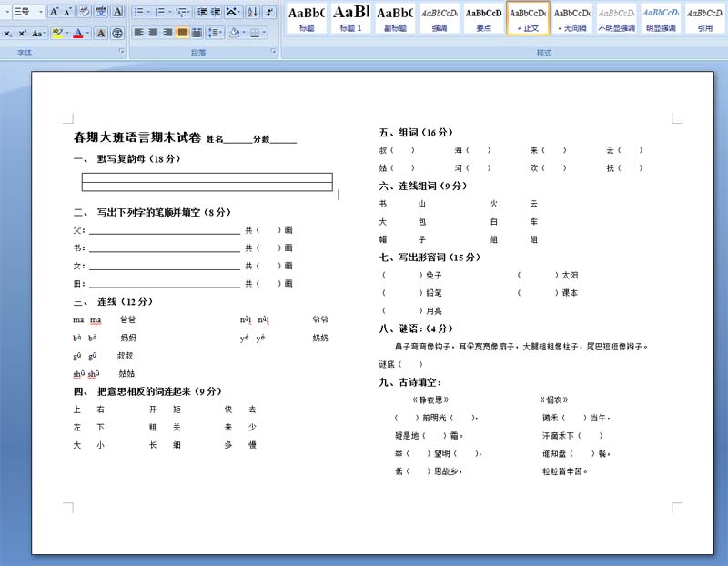Click the Asian Layout (中文版式) icon
Screen dimensions: 728x566
231,12
